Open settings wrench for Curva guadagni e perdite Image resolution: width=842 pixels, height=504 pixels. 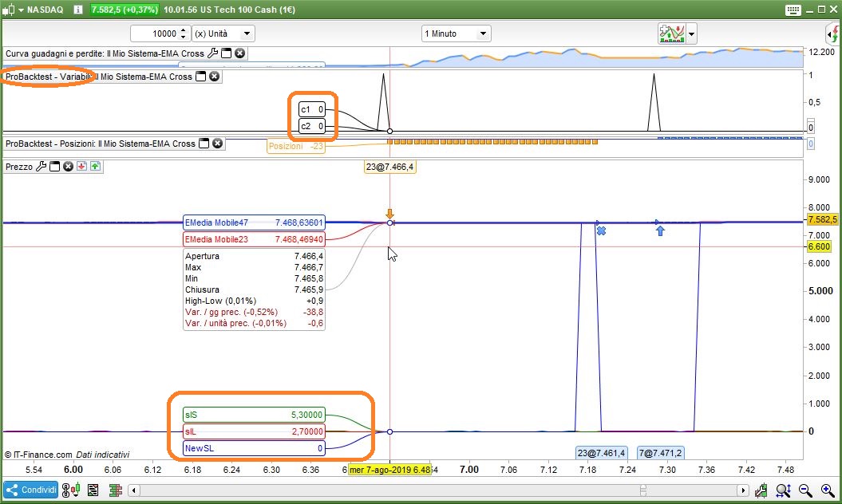tap(212, 53)
